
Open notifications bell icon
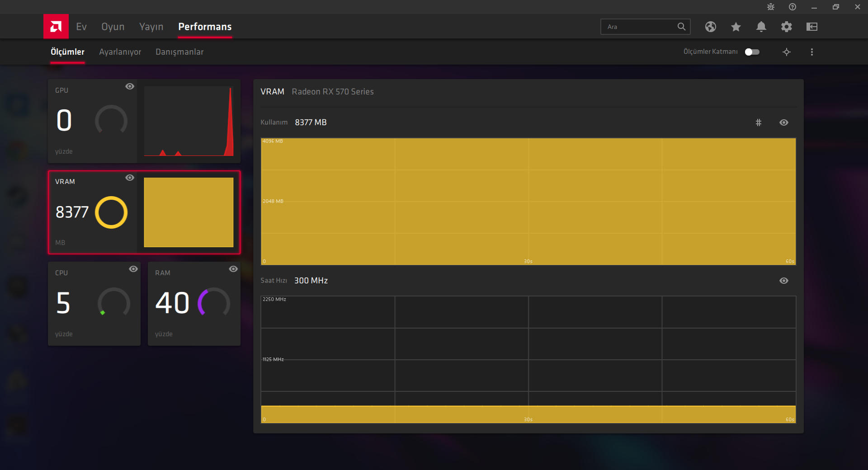pyautogui.click(x=761, y=27)
